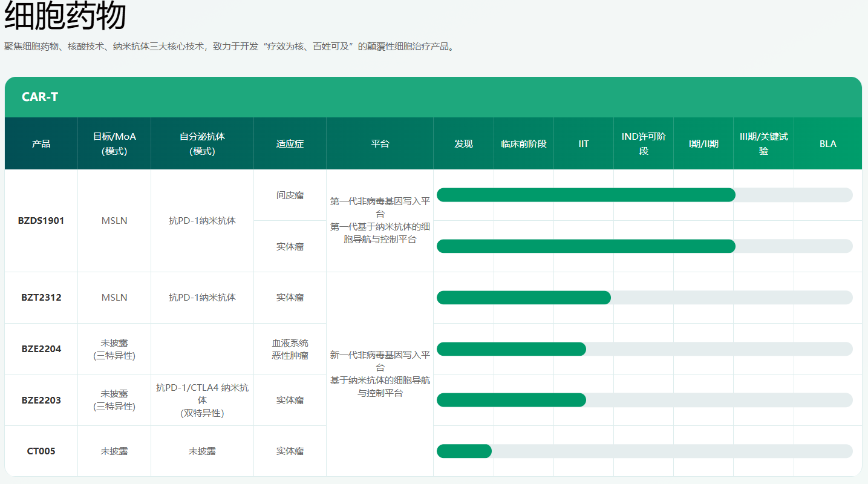The width and height of the screenshot is (868, 484).
Task: Select the 目标/MoA column header
Action: [114, 144]
